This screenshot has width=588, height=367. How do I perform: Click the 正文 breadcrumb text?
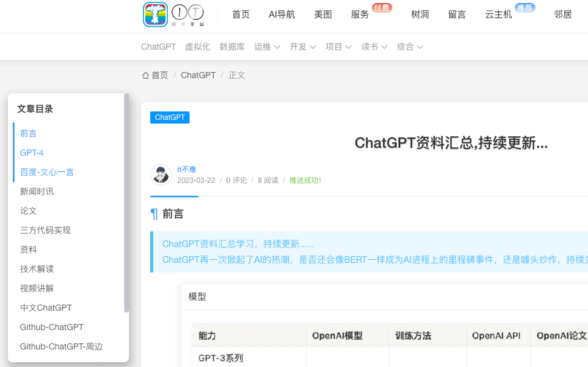237,75
